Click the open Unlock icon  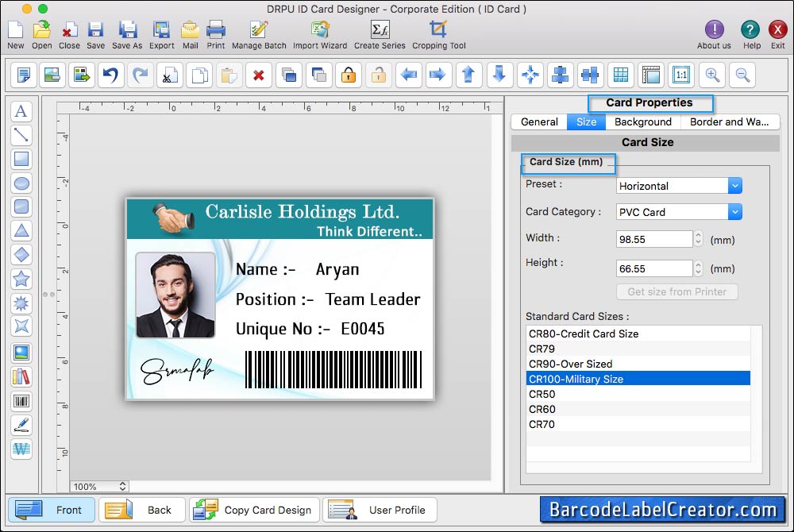coord(378,75)
